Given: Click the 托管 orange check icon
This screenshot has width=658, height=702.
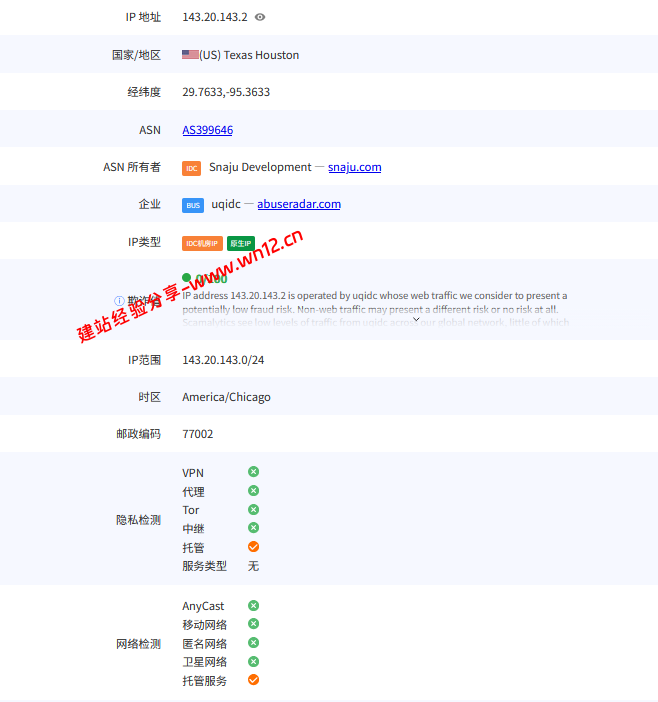Looking at the screenshot, I should [253, 547].
